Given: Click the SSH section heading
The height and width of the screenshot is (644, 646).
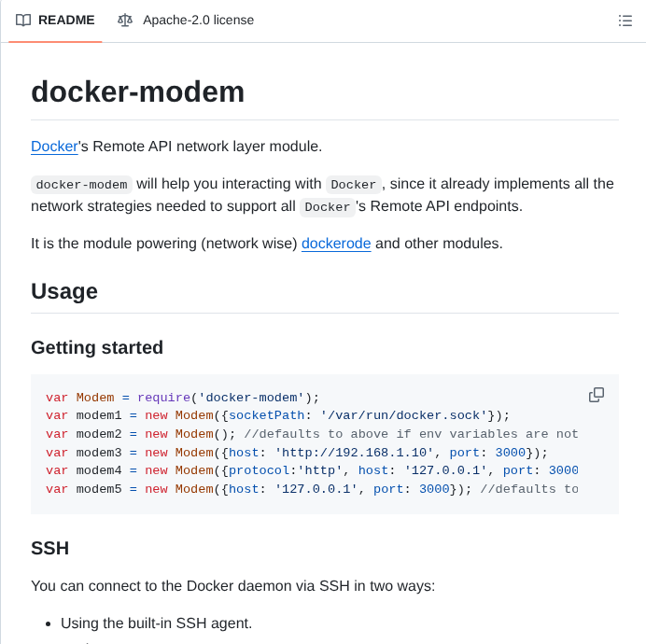Looking at the screenshot, I should coord(49,548).
